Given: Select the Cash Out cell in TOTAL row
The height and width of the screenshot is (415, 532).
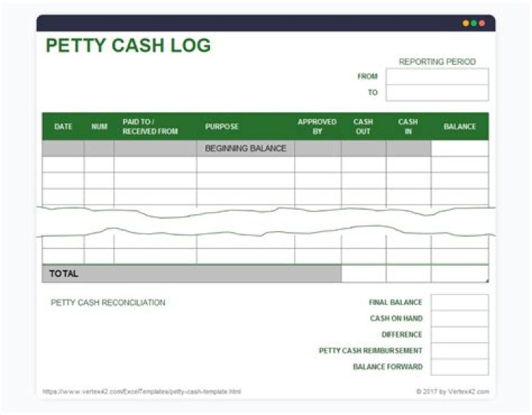Looking at the screenshot, I should (364, 274).
